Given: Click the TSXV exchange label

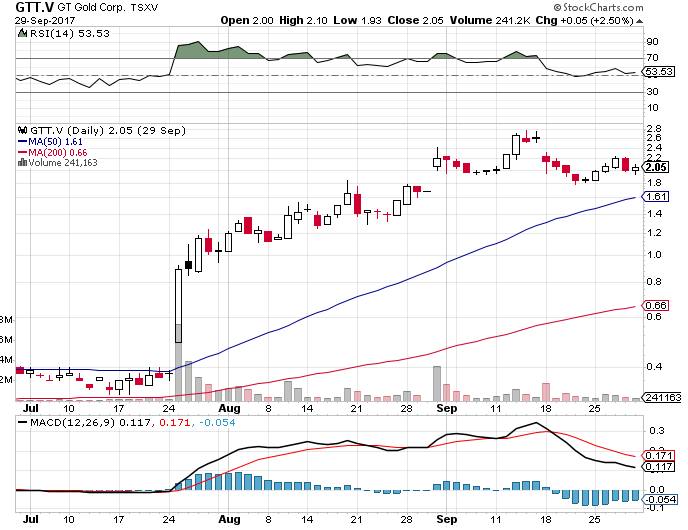Looking at the screenshot, I should tap(144, 8).
